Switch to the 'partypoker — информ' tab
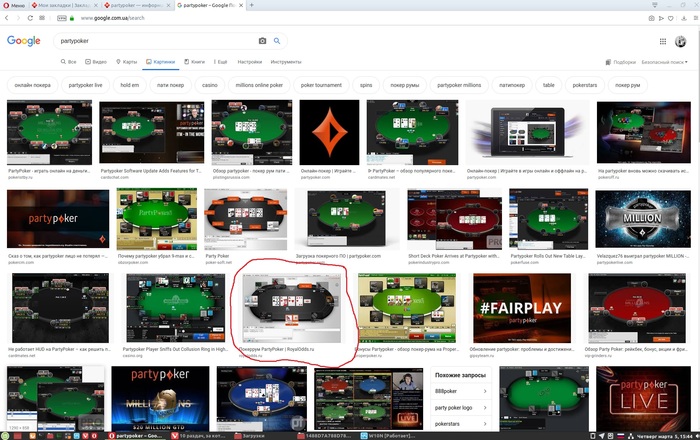 (138, 5)
